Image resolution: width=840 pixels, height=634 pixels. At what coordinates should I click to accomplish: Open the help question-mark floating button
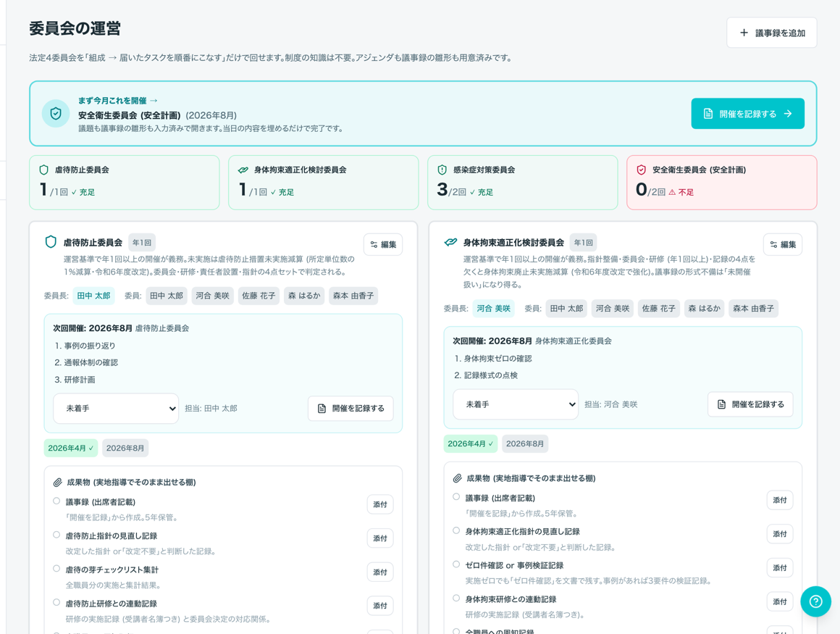tap(815, 601)
